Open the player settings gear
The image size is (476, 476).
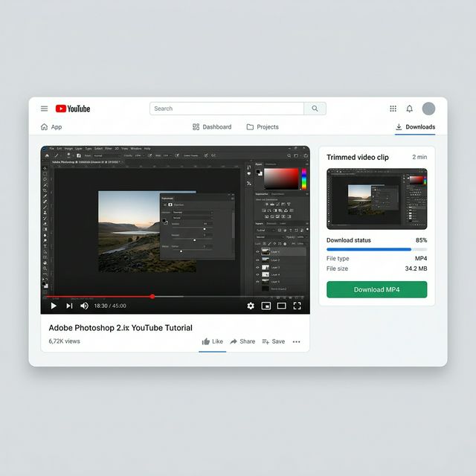pyautogui.click(x=251, y=306)
